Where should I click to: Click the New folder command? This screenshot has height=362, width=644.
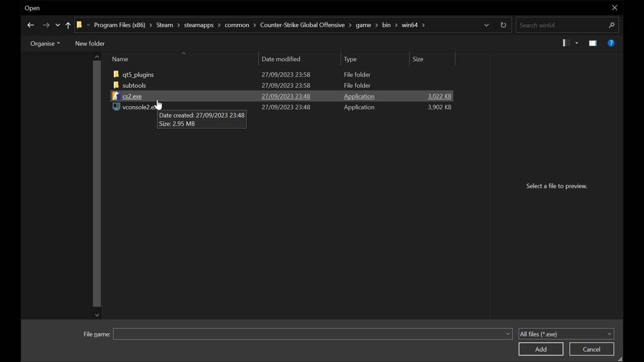90,43
